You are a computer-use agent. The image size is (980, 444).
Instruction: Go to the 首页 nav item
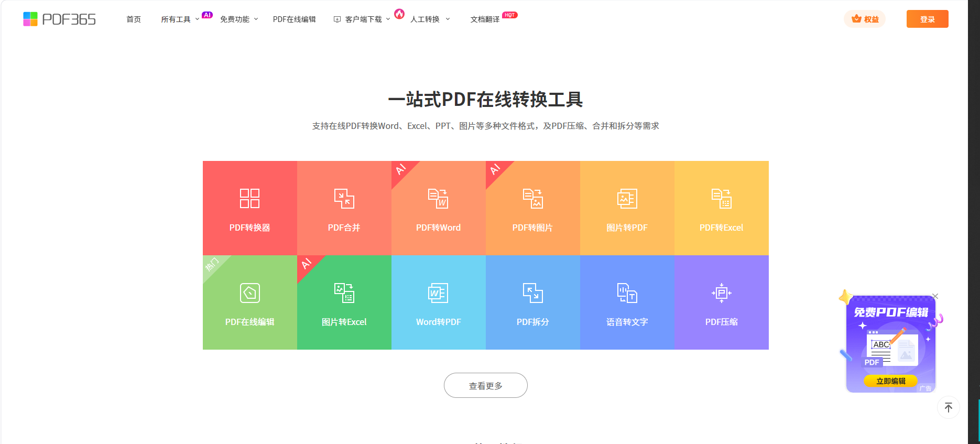[134, 19]
